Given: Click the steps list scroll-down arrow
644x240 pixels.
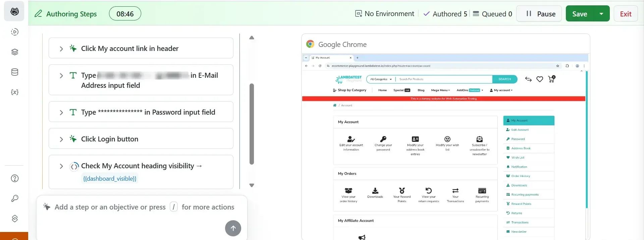Looking at the screenshot, I should [x=252, y=185].
